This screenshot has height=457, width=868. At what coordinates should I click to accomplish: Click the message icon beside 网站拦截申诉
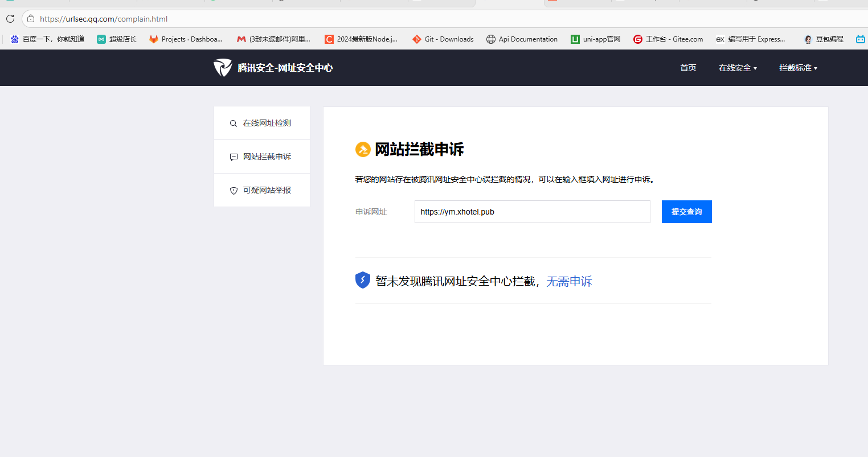[x=234, y=157]
